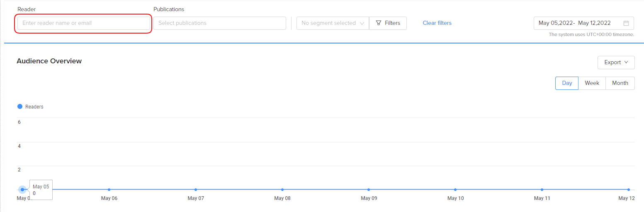Switch chart to Week view
The height and width of the screenshot is (212, 644).
tap(592, 83)
